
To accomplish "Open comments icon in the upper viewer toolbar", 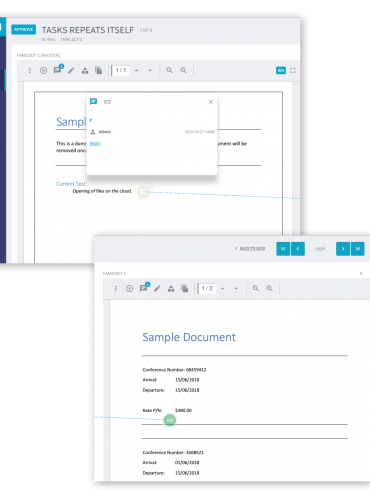I will pos(58,69).
